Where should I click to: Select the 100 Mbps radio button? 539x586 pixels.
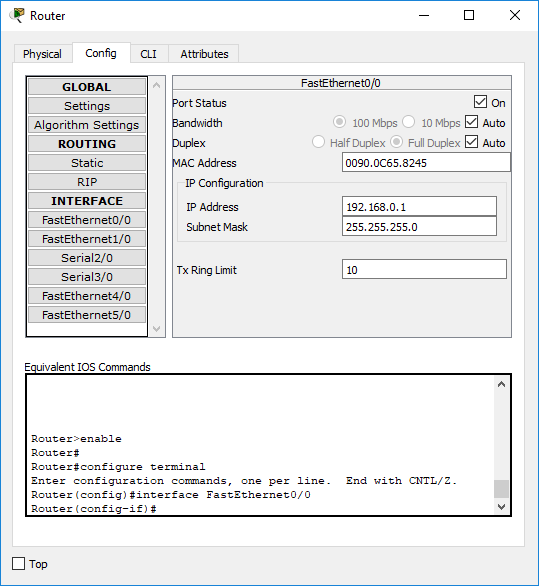tap(339, 122)
